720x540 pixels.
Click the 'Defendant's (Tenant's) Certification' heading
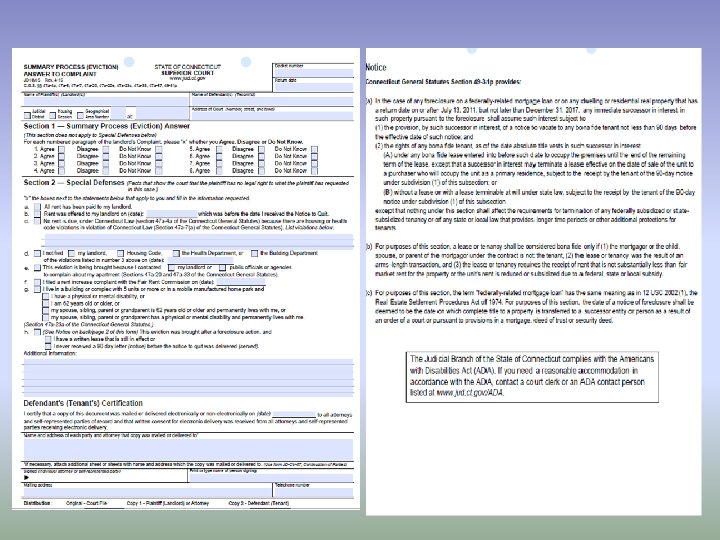pos(83,403)
